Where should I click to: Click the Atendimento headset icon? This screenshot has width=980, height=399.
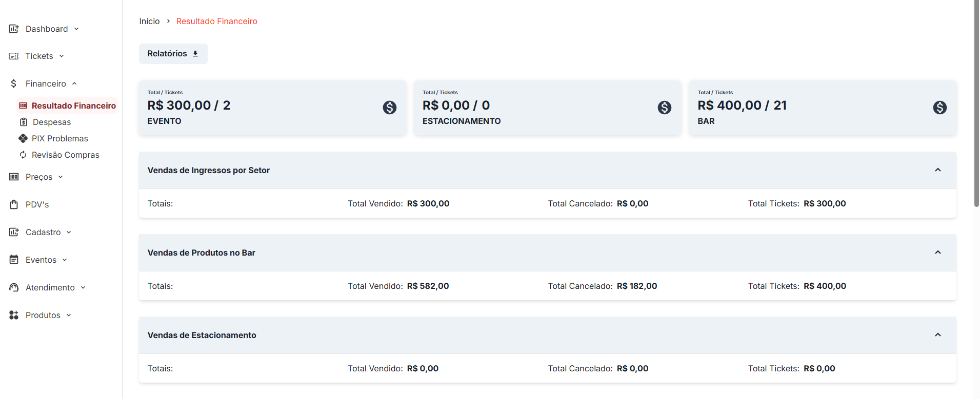[x=14, y=287]
